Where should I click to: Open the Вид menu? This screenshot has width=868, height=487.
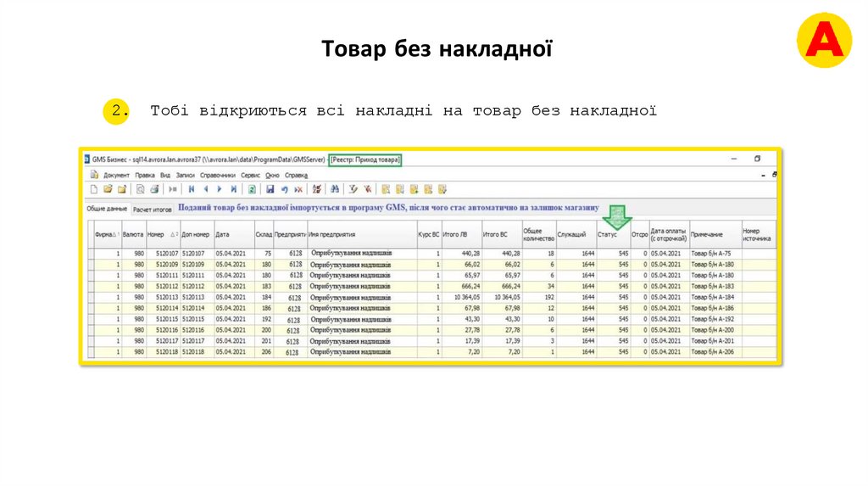pyautogui.click(x=165, y=175)
